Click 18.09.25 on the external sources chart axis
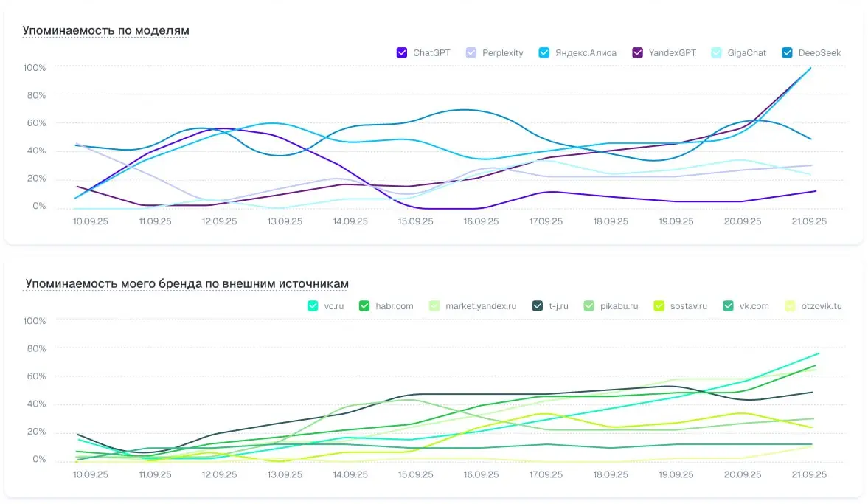 [x=611, y=474]
